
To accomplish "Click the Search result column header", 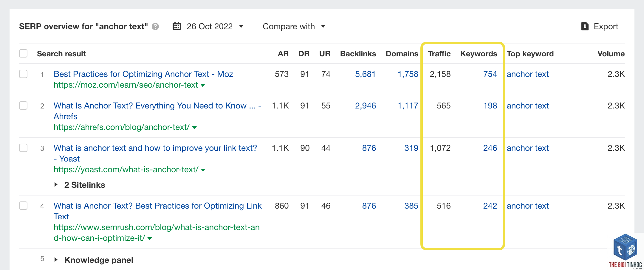I will coord(61,54).
